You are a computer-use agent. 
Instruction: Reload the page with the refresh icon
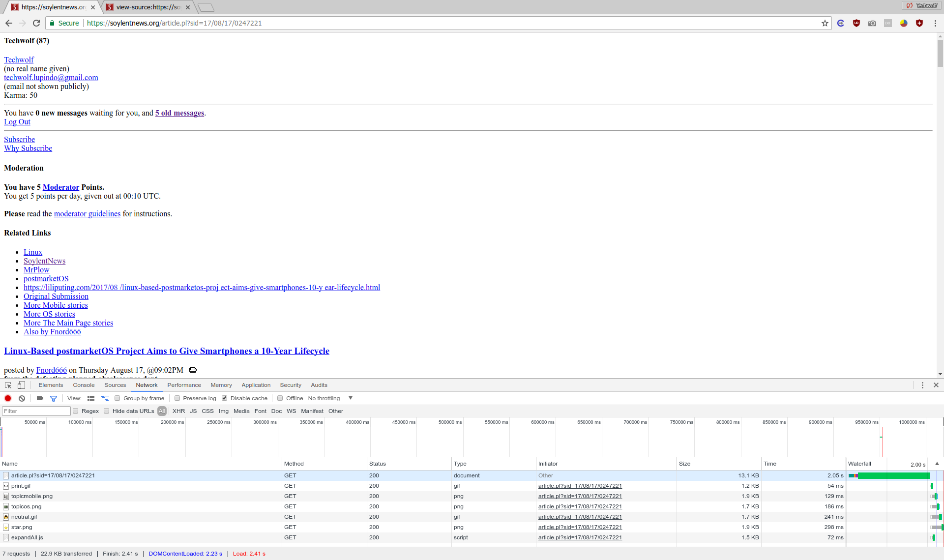36,23
